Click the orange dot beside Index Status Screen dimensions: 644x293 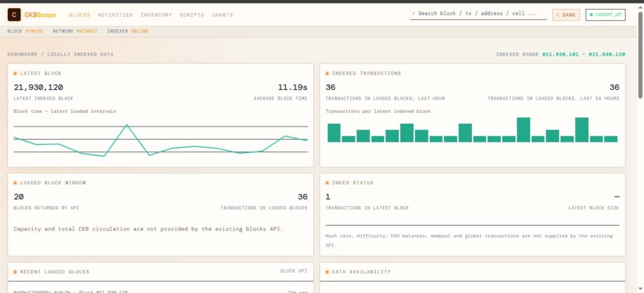327,183
